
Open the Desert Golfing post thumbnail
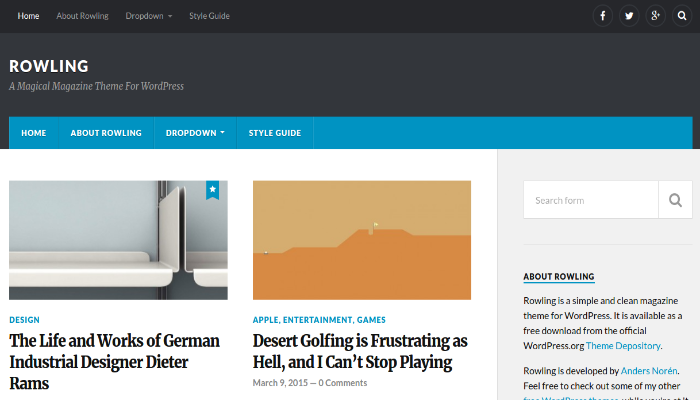point(362,240)
